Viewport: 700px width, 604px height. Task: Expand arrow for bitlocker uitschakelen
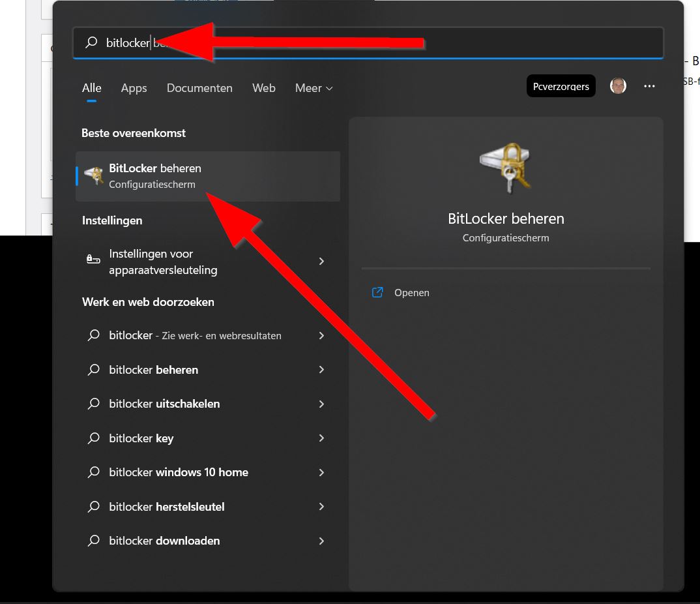click(321, 404)
